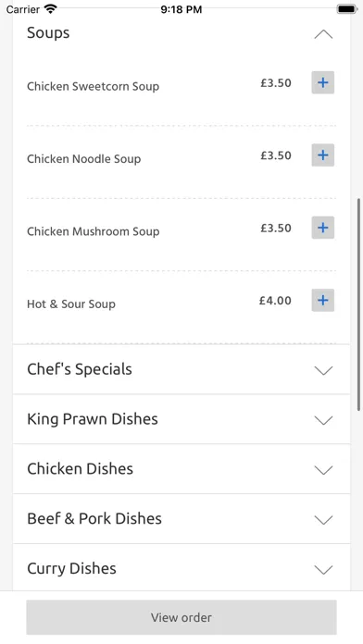Select the Chicken Sweetcorn Soup item name
This screenshot has width=363, height=644.
(x=93, y=86)
